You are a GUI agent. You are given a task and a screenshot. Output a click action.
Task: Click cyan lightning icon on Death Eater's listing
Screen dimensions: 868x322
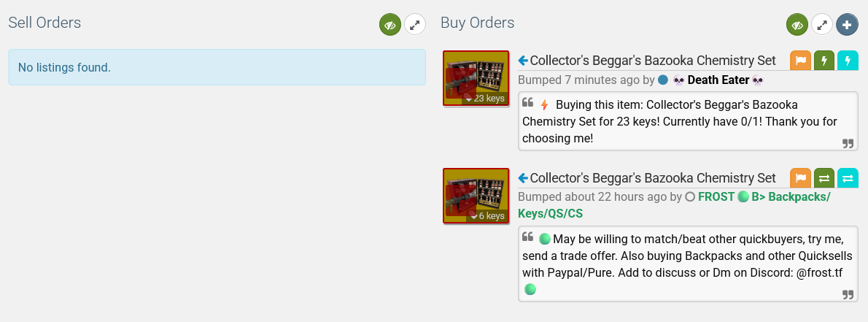(x=848, y=60)
